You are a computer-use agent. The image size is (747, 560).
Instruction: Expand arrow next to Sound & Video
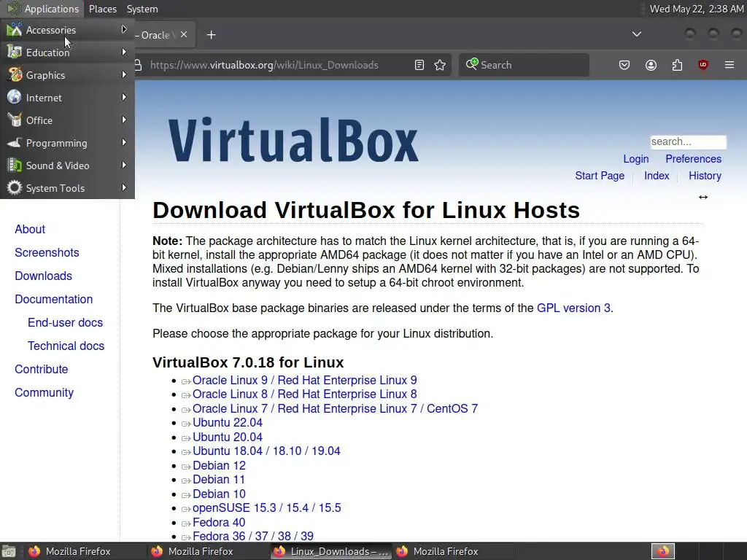[124, 165]
